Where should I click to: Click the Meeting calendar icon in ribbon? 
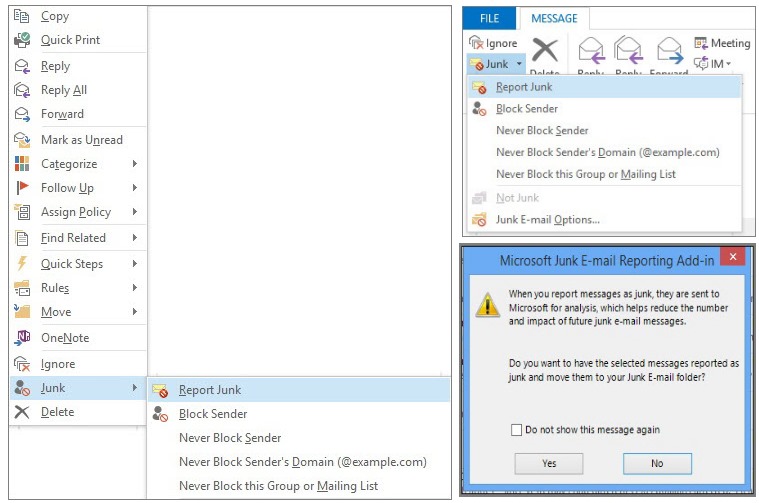[700, 43]
